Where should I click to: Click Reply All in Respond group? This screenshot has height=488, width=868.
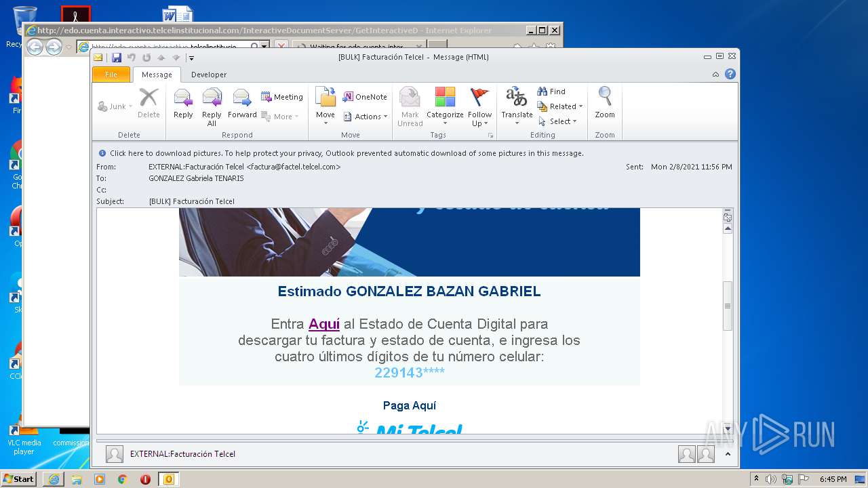[212, 106]
